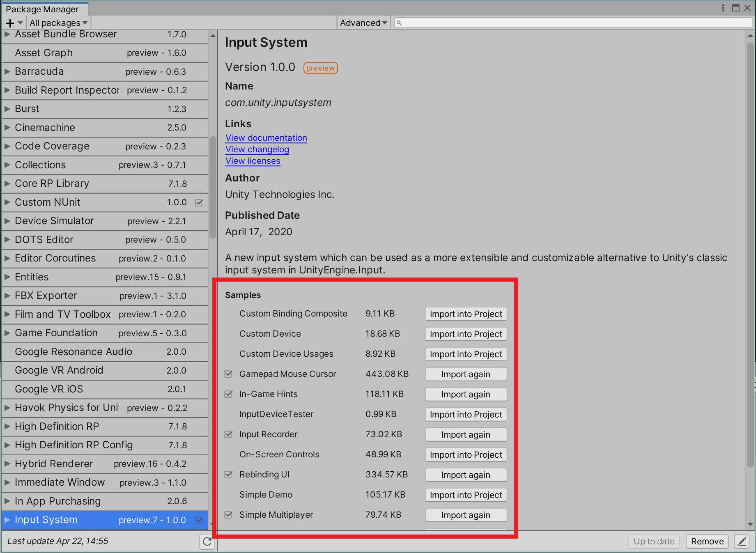Viewport: 756px width, 553px height.
Task: Click the installed checkmark icon on Custom NUnit
Action: 199,202
